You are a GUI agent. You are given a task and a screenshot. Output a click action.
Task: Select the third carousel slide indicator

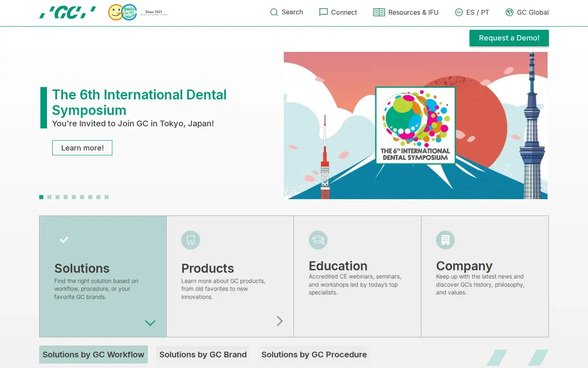[x=58, y=197]
